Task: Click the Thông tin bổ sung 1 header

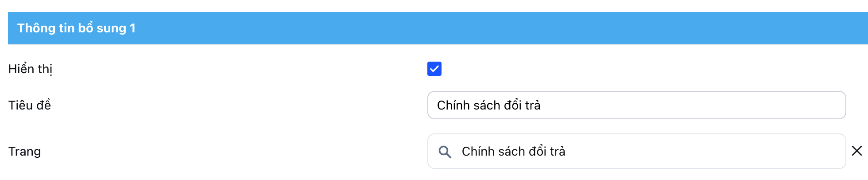Action: 76,28
